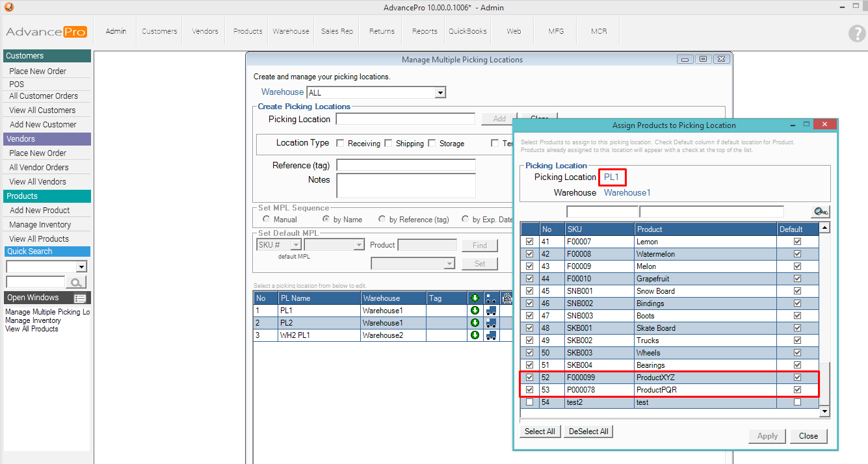Check the test2 product row checkbox
Image resolution: width=868 pixels, height=464 pixels.
click(x=529, y=402)
